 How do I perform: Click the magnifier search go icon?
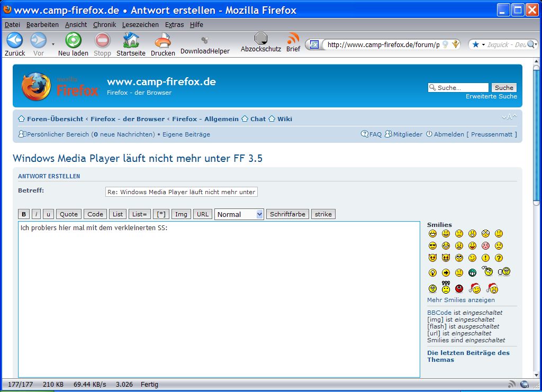coord(532,44)
